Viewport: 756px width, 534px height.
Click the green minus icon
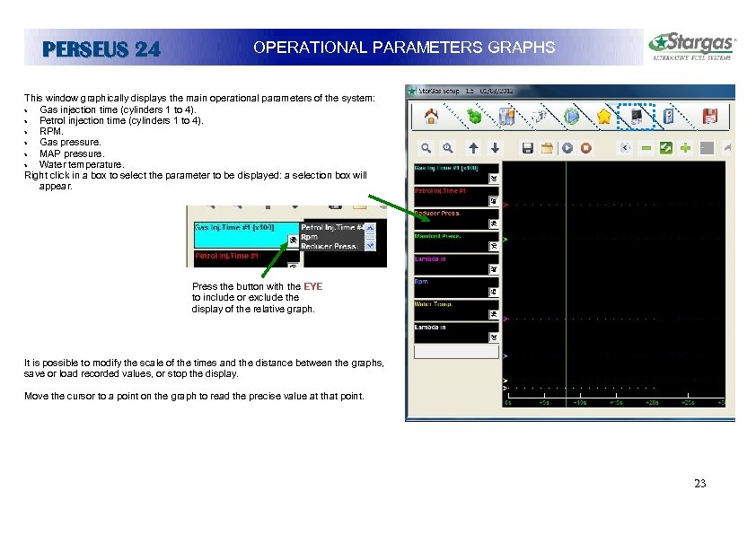(x=646, y=148)
